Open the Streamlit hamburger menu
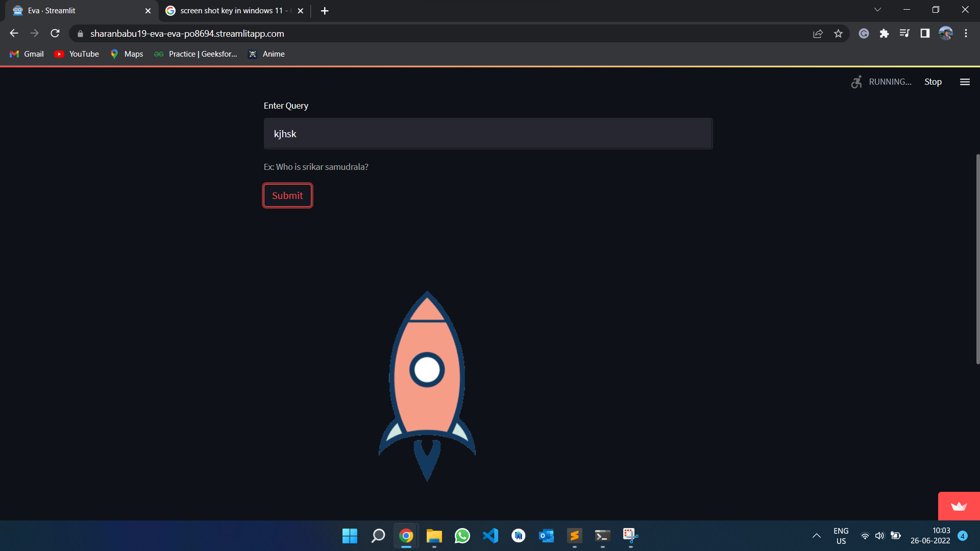980x551 pixels. pyautogui.click(x=964, y=82)
